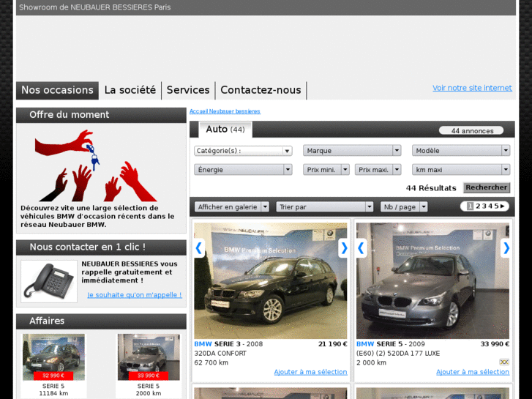Image resolution: width=532 pixels, height=399 pixels.
Task: Open the Nb / page dropdown
Action: (404, 206)
